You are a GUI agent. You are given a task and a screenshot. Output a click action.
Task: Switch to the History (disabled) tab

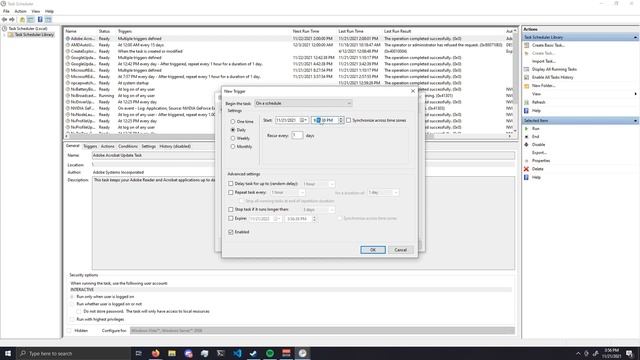coord(175,146)
